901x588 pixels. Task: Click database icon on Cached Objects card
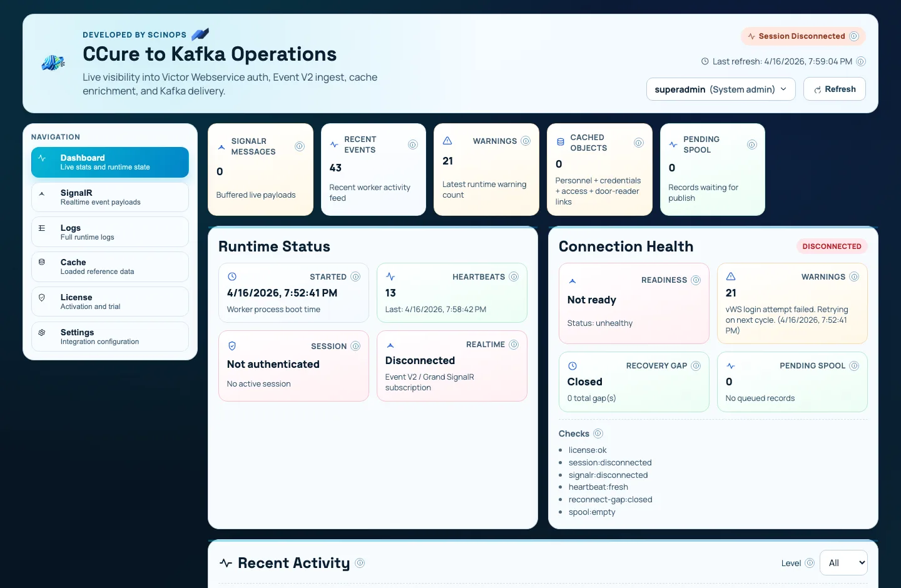tap(561, 143)
